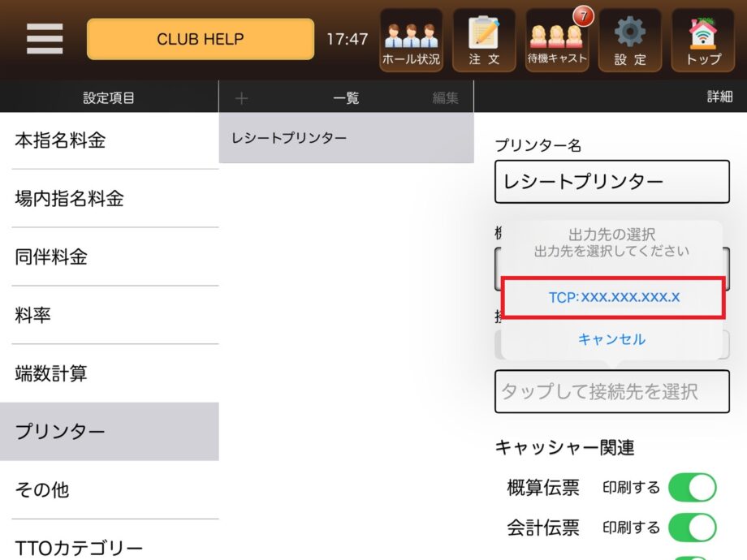Open the 設定 gear icon
This screenshot has height=560, width=747.
point(630,41)
